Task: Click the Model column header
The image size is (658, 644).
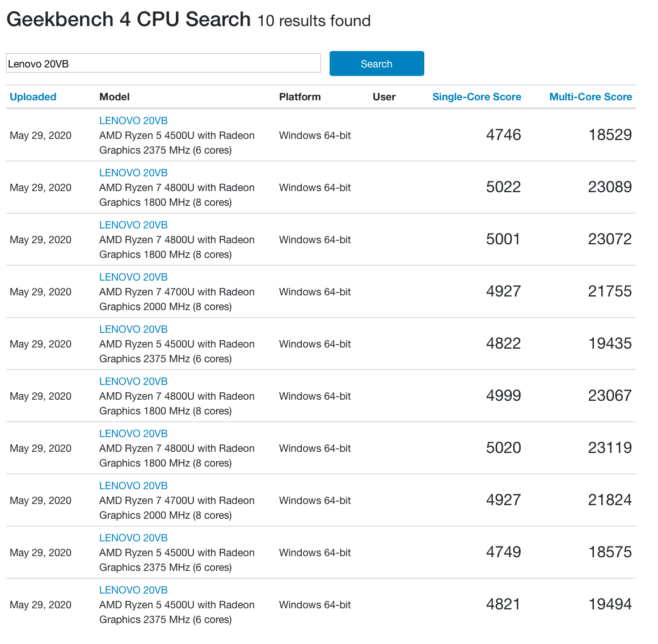Action: pyautogui.click(x=114, y=97)
